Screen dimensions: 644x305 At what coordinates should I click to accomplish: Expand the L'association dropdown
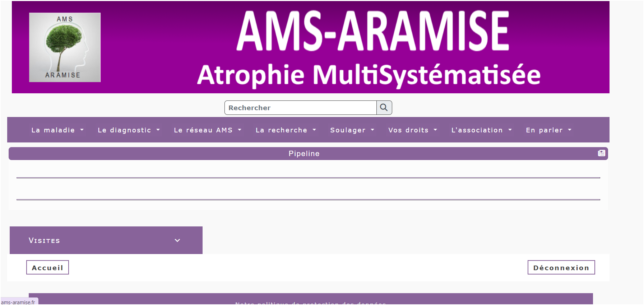point(481,130)
